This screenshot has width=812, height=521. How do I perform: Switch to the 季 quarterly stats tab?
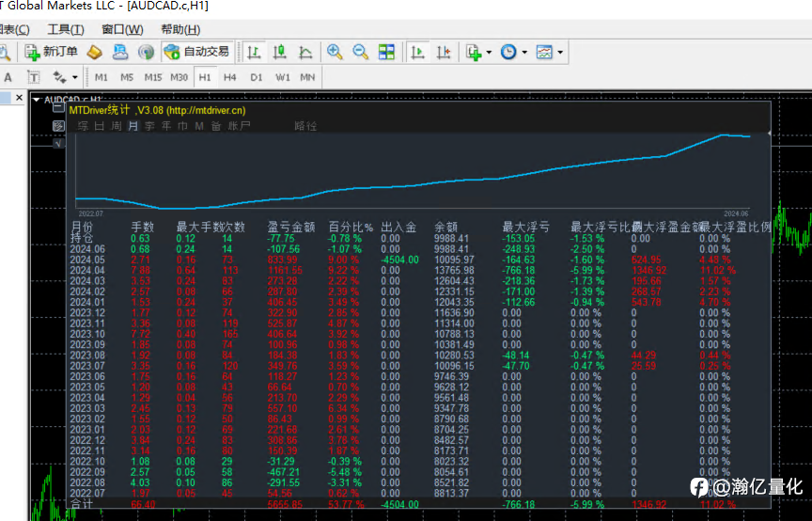click(x=149, y=126)
